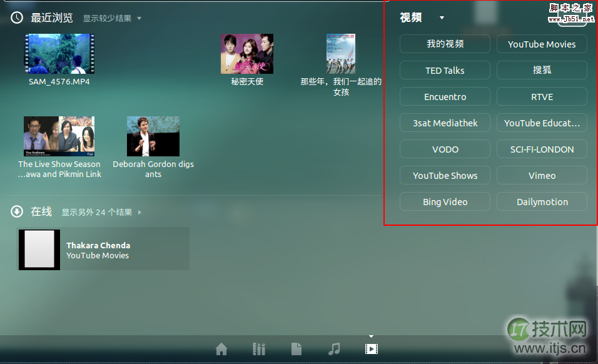Click the clock icon beside 最近浏览

pyautogui.click(x=17, y=18)
